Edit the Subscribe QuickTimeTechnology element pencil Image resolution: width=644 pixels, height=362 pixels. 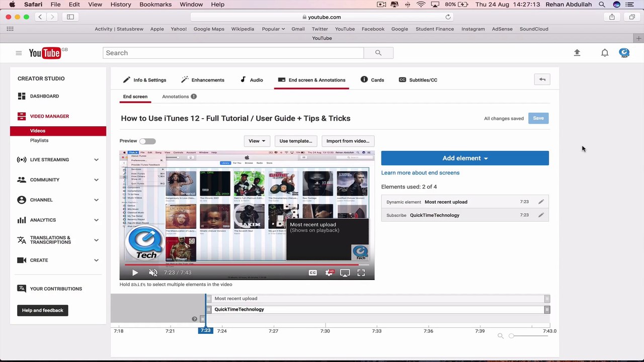click(541, 215)
